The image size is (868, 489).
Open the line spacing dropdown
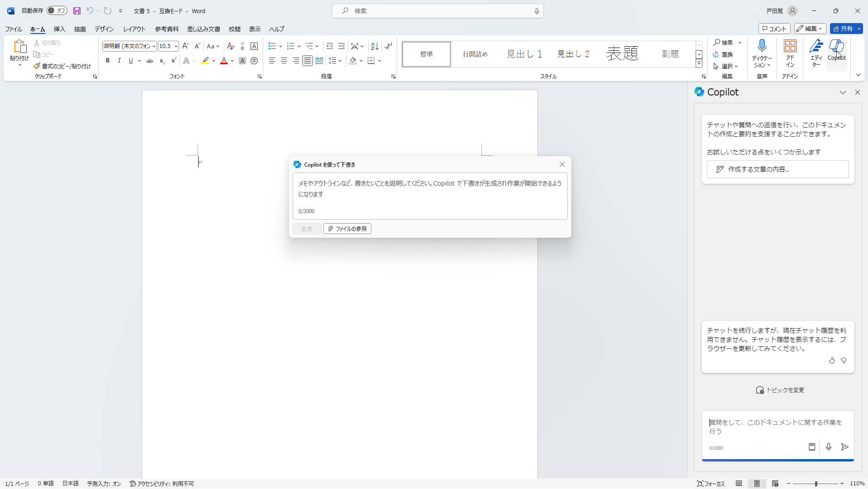pyautogui.click(x=335, y=61)
